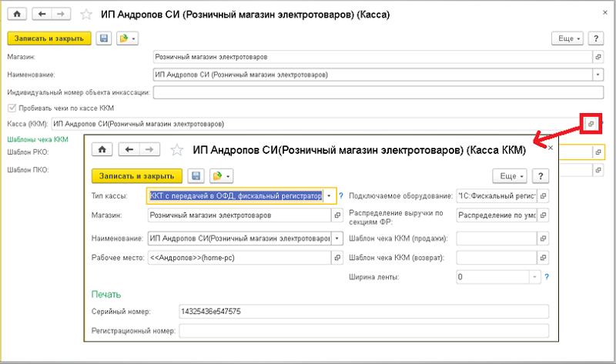Save the Касса record with floppy icon

pos(104,38)
